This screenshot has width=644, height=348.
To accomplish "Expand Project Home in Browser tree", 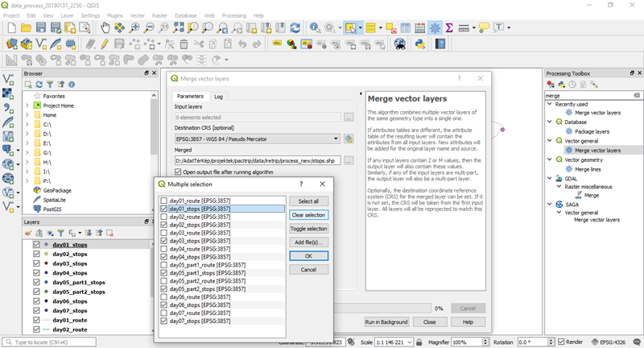I will point(27,106).
